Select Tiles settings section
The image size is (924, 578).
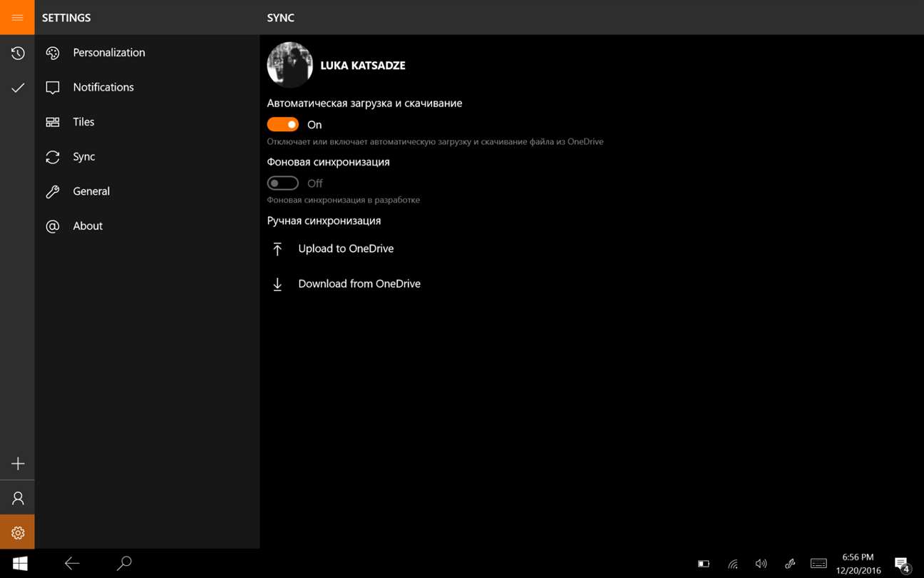click(x=83, y=122)
